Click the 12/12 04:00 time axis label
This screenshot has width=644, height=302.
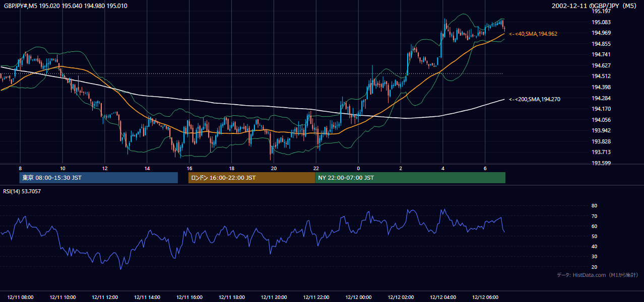point(443,297)
